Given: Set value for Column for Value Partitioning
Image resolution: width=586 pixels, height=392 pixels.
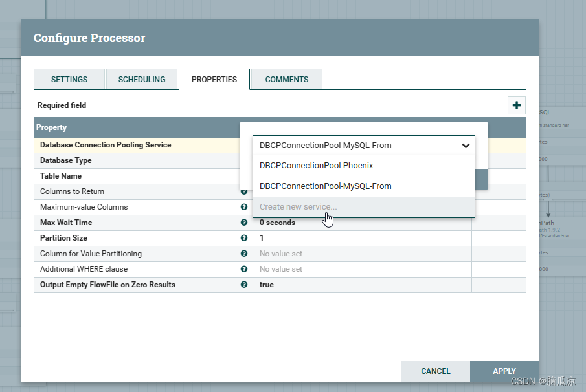Looking at the screenshot, I should coord(362,254).
